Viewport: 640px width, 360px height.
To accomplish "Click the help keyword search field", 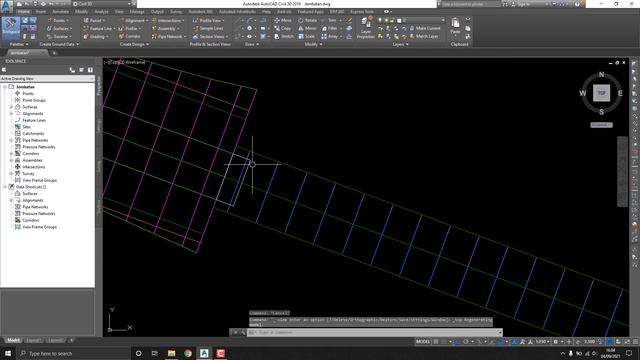I will coord(471,4).
